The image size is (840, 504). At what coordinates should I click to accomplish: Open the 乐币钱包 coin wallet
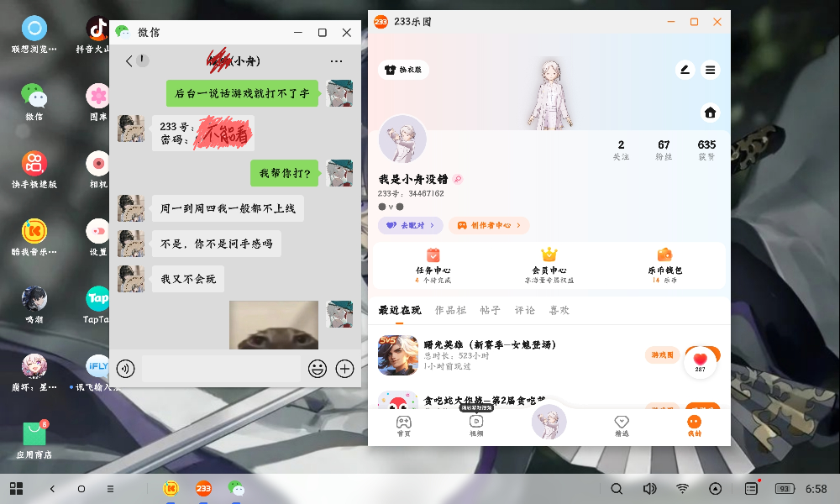pos(664,265)
